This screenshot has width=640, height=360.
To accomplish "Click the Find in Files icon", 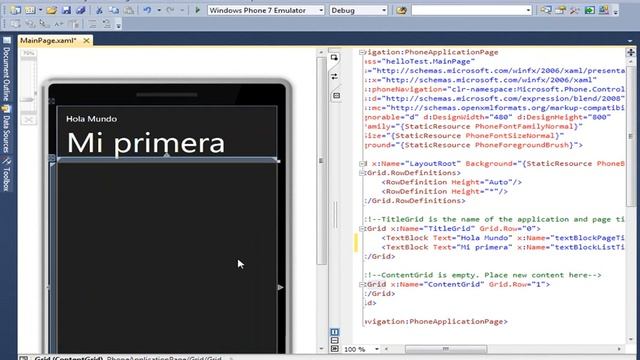I will pos(401,10).
